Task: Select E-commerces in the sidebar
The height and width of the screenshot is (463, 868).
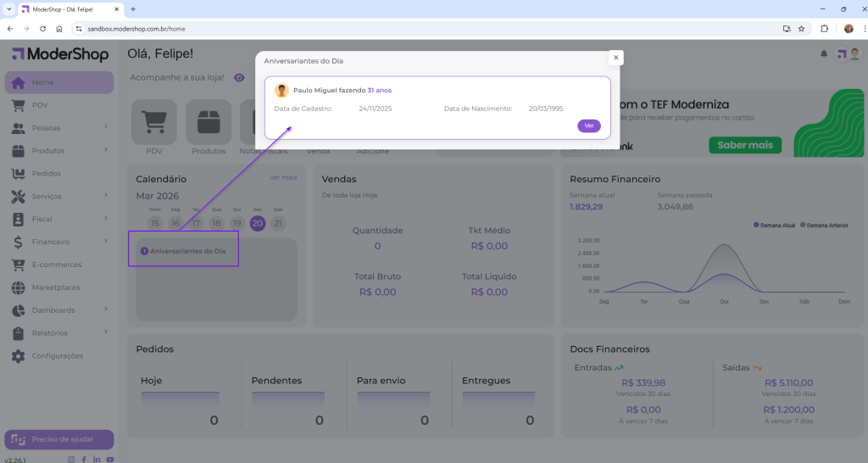Action: (x=57, y=265)
